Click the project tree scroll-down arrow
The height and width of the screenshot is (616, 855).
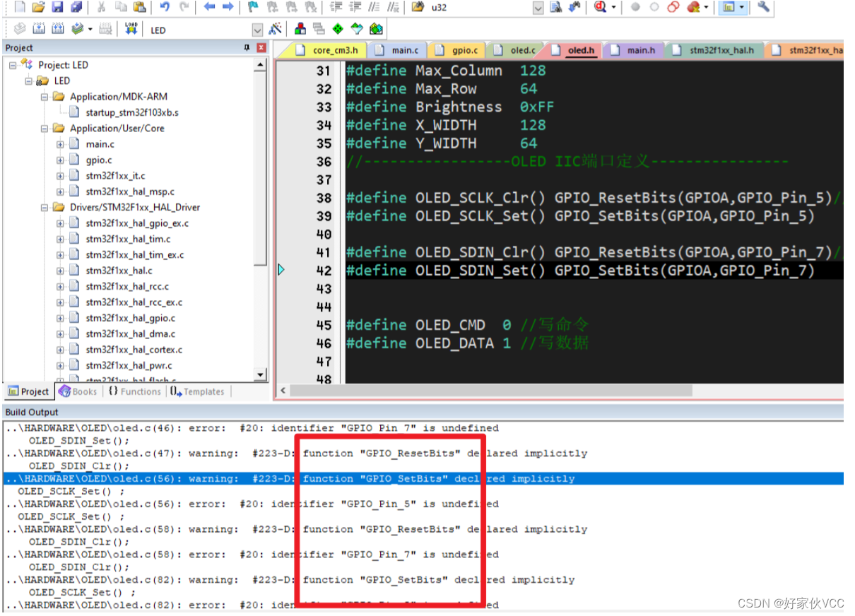[261, 374]
